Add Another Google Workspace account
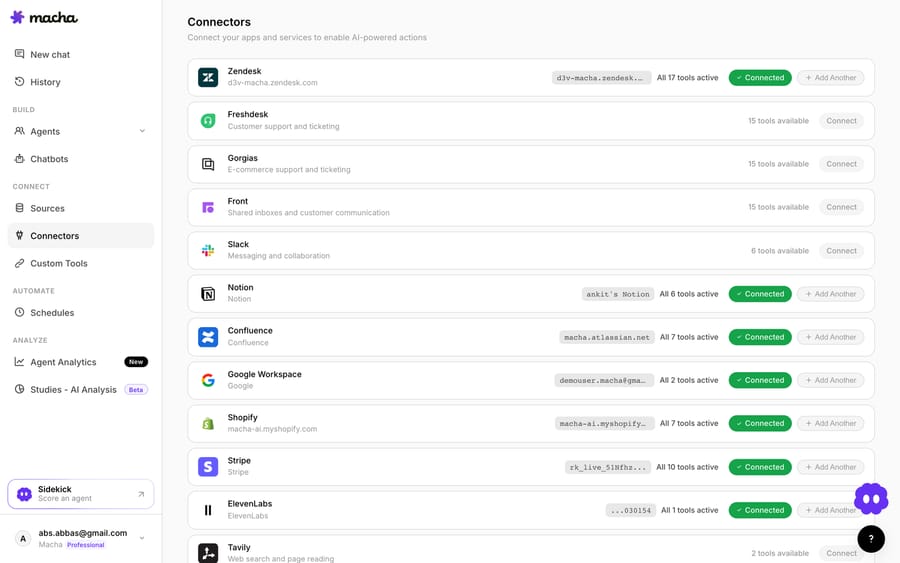 click(x=831, y=380)
